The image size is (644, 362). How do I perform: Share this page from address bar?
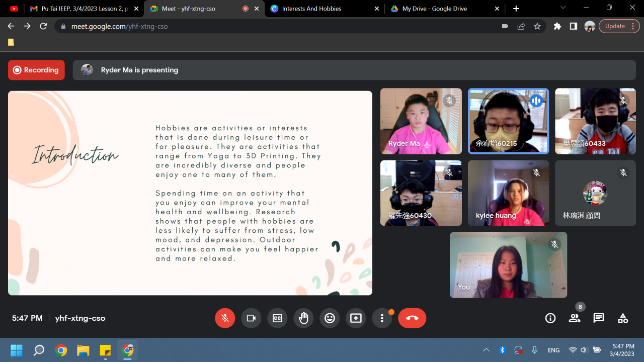[x=521, y=26]
